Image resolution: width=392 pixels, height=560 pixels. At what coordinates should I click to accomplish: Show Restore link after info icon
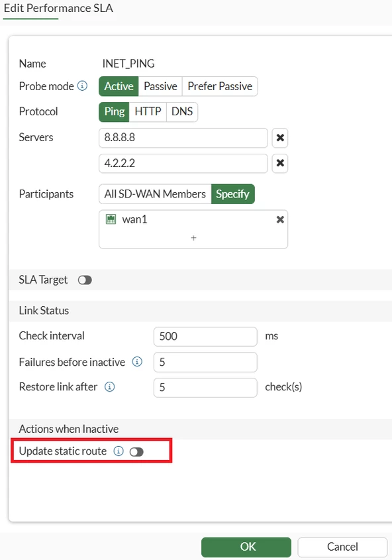tap(109, 387)
